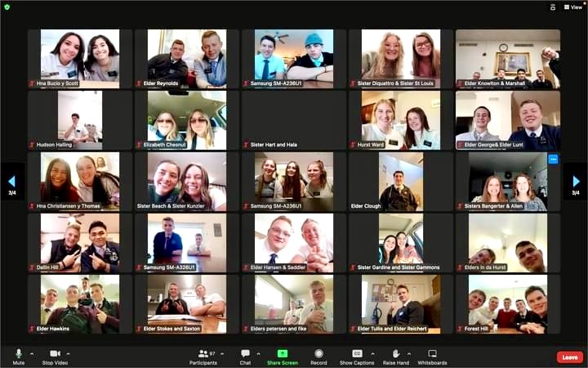Screen dimensions: 588x368
Task: Click the green encryption shield icon
Action: 7,7
